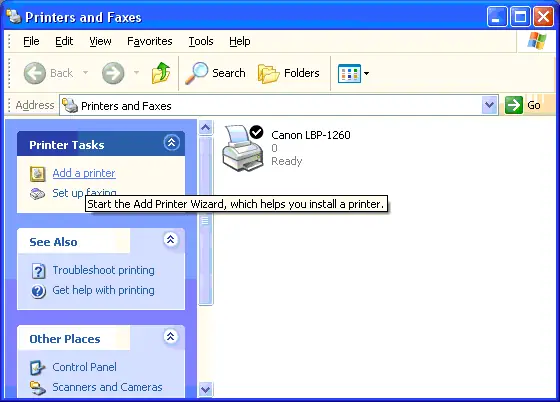Image resolution: width=560 pixels, height=402 pixels.
Task: Click the Control Panel icon
Action: pyautogui.click(x=38, y=368)
